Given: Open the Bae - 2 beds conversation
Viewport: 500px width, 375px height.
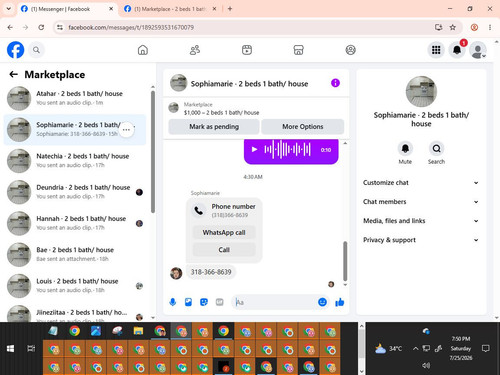Looking at the screenshot, I should [75, 254].
